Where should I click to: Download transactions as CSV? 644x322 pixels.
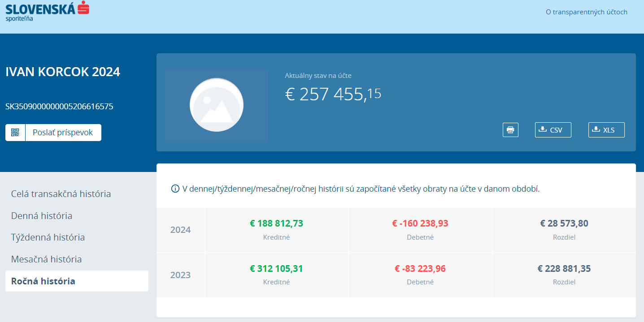tap(553, 130)
